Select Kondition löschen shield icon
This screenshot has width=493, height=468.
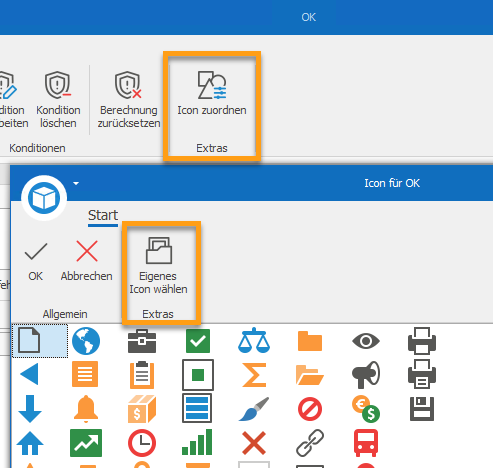[58, 99]
